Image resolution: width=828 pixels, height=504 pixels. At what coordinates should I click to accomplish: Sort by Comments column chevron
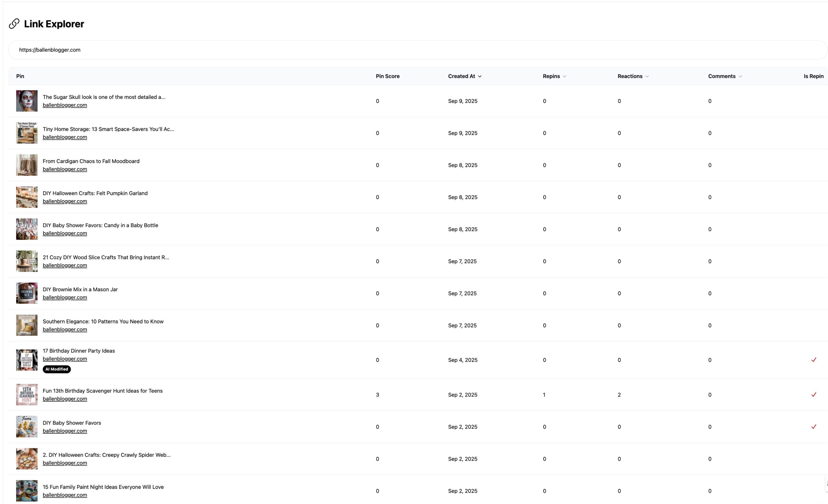[740, 77]
